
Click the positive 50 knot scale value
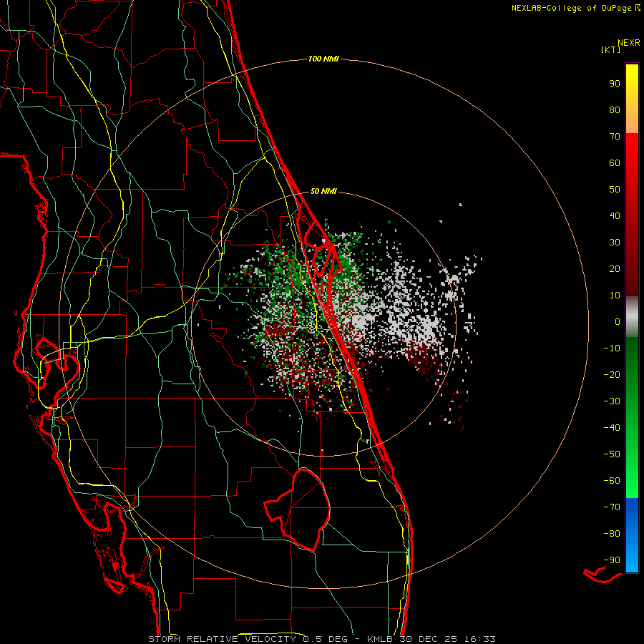pyautogui.click(x=615, y=190)
